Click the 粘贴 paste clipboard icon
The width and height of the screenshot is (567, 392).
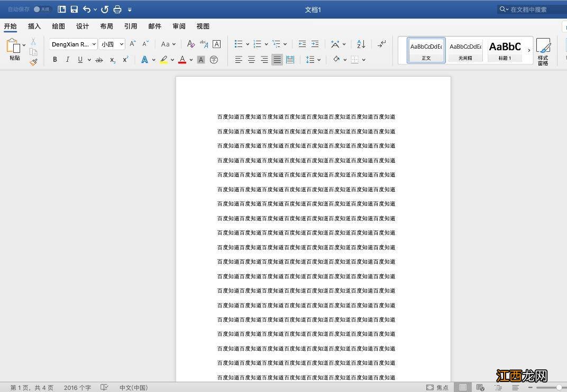pos(13,46)
